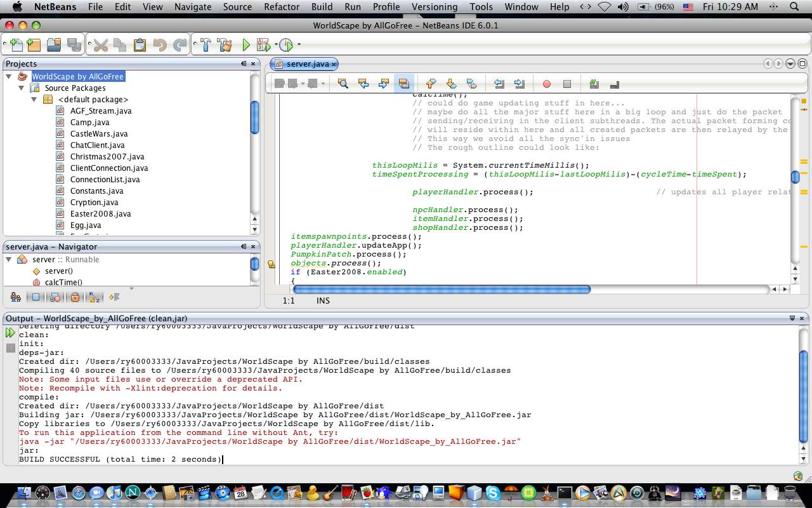Viewport: 812px width, 508px height.
Task: Shift the line left with the editor toolbar icon
Action: click(x=499, y=83)
